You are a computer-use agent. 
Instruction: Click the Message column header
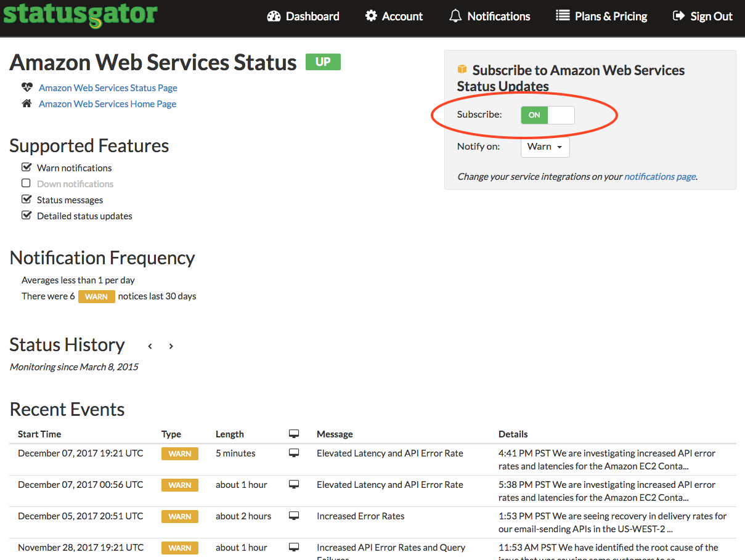[335, 434]
